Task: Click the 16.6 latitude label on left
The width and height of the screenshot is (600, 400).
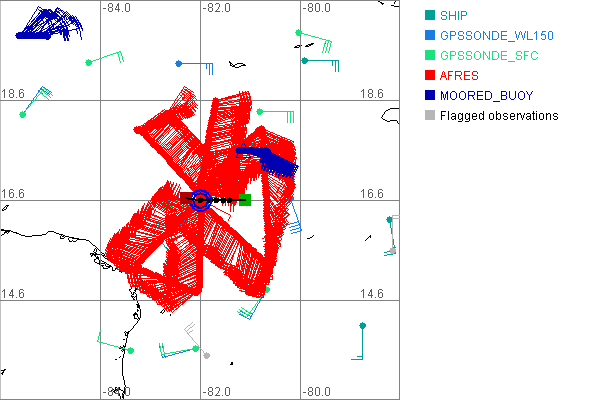Action: [16, 193]
